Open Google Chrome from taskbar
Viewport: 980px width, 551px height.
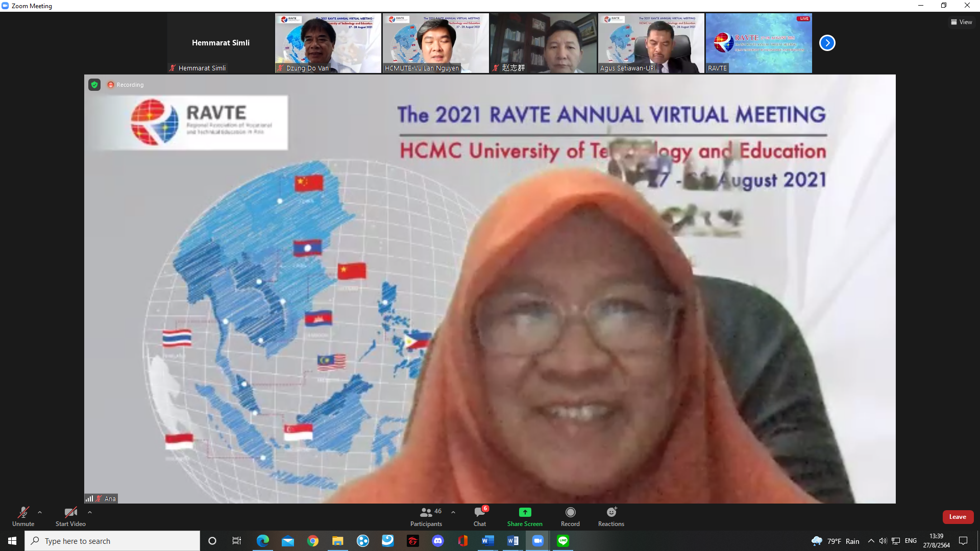[x=313, y=541]
